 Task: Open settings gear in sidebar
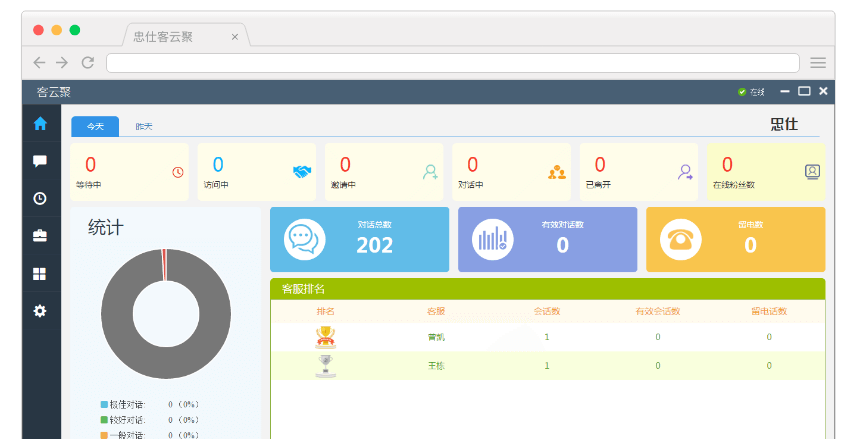click(x=40, y=311)
